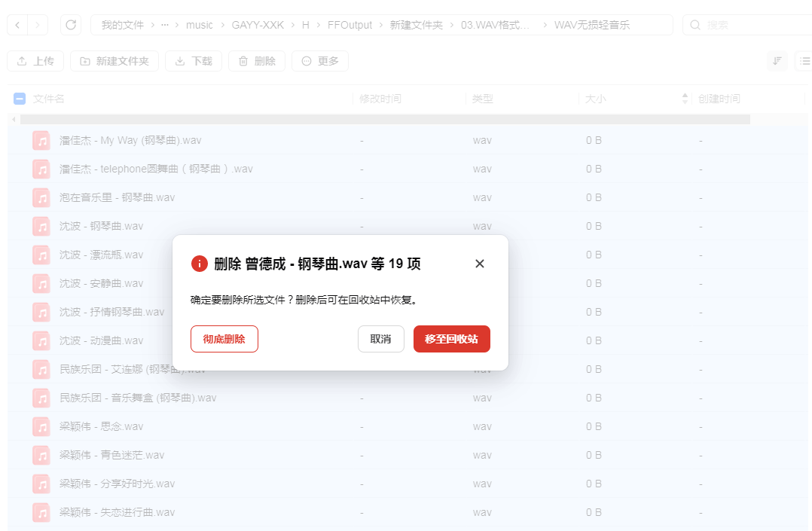Select 沈波 - 漂流瓶.wav

[x=101, y=255]
